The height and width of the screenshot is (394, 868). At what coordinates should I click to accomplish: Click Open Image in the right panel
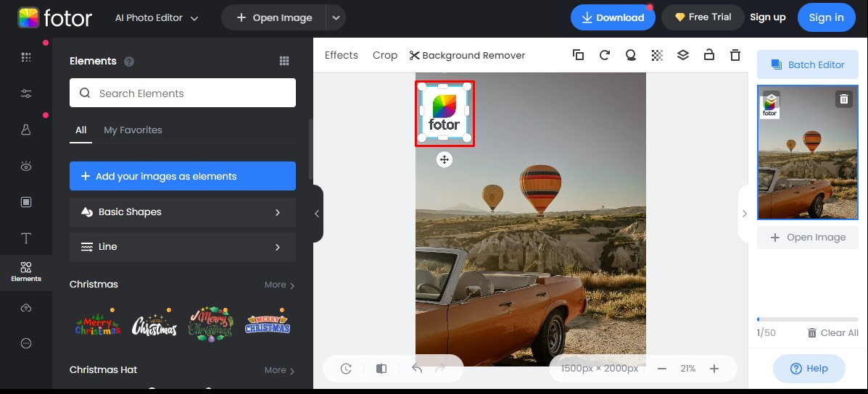pyautogui.click(x=808, y=238)
